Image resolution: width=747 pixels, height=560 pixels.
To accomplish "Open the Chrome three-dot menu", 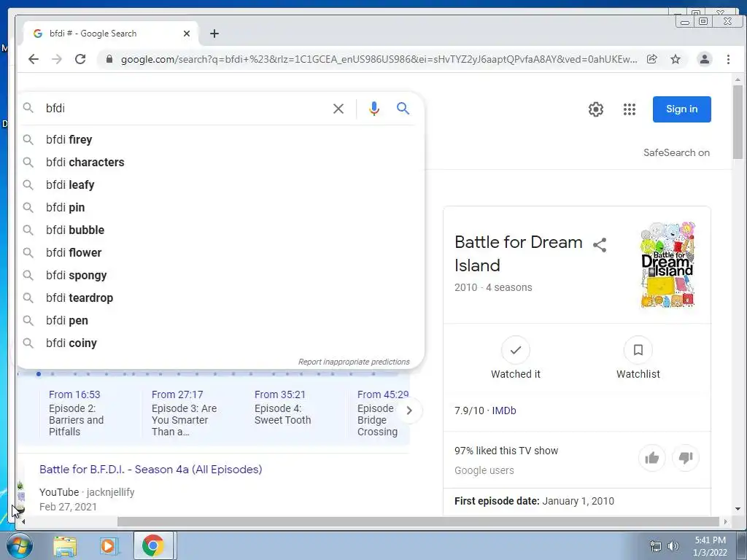I will (729, 59).
